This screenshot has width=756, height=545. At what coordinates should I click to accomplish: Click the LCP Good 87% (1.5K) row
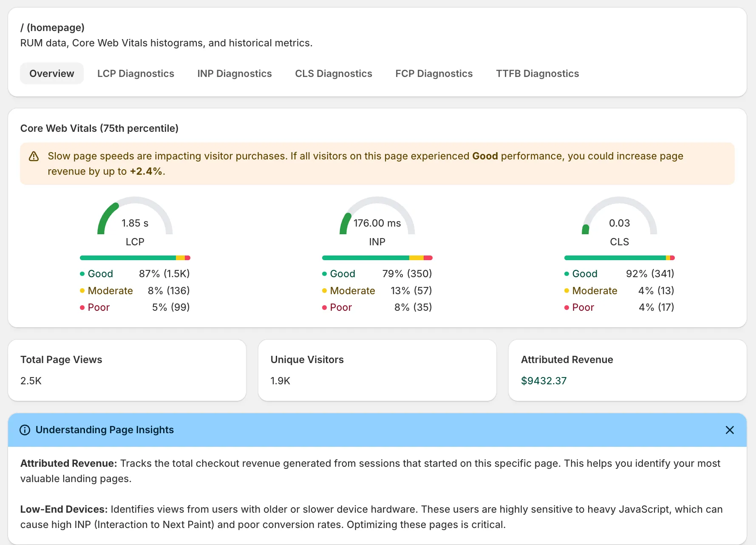(135, 274)
